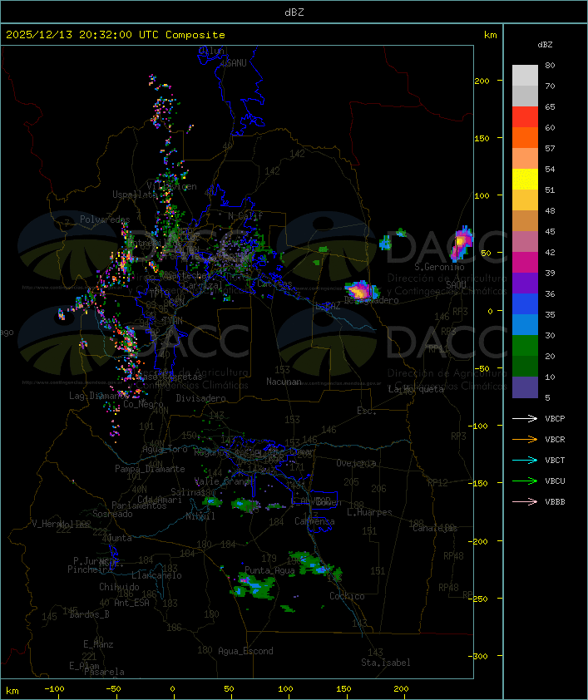588x700 pixels.
Task: Click the storm cell above S.Geronimo
Action: [462, 243]
